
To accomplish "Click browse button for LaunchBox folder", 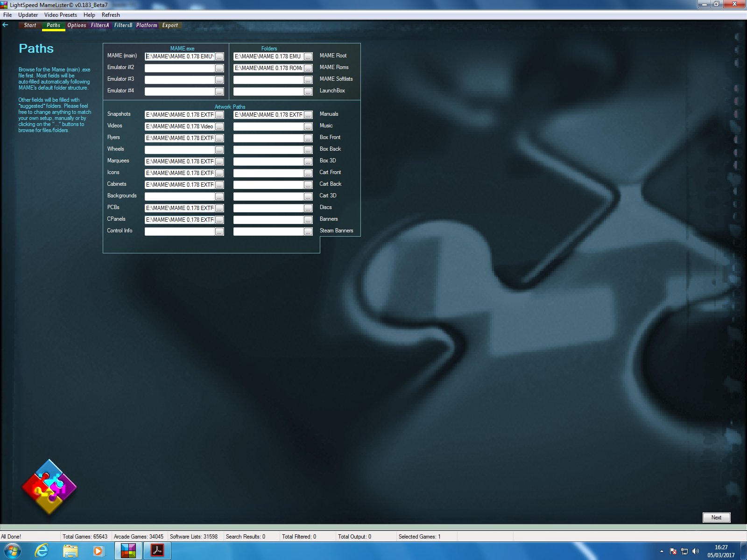I will tap(308, 91).
